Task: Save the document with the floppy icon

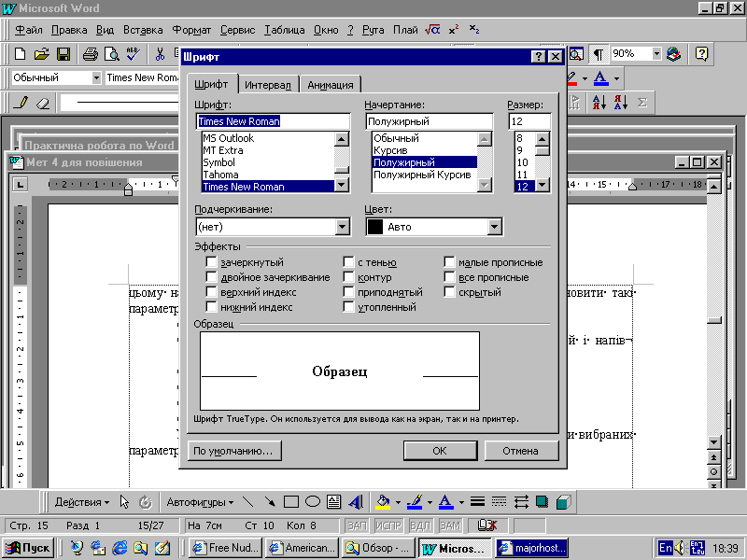Action: pyautogui.click(x=63, y=54)
